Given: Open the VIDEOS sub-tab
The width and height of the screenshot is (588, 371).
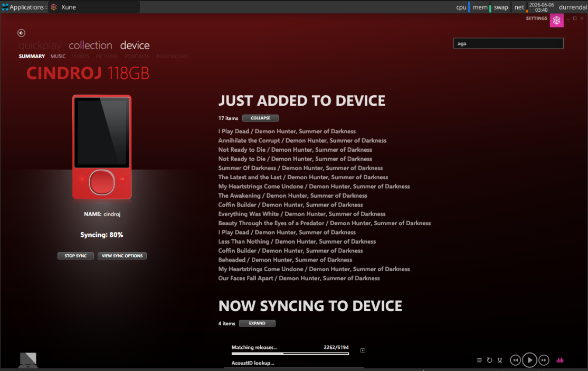Looking at the screenshot, I should 81,57.
